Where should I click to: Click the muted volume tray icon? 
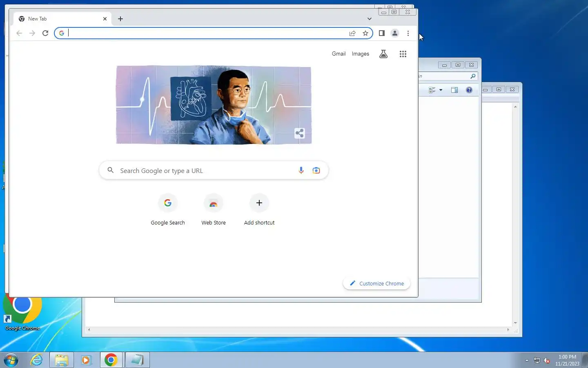[547, 360]
